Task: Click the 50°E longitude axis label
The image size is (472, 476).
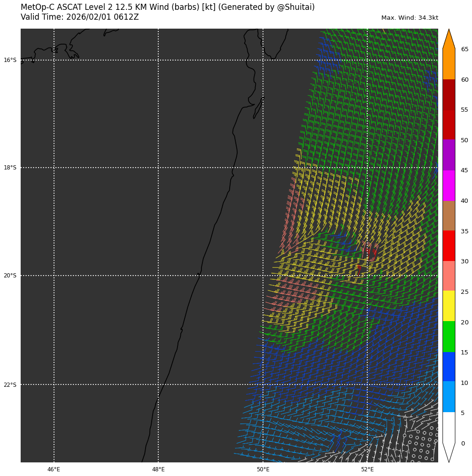Action: (263, 469)
